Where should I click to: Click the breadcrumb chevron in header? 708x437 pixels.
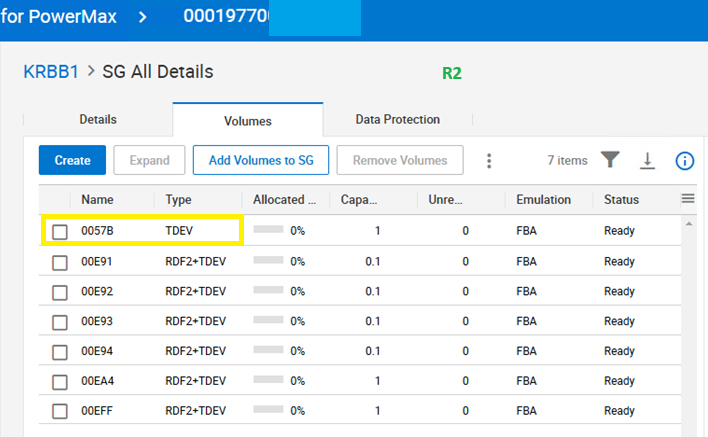[x=141, y=18]
